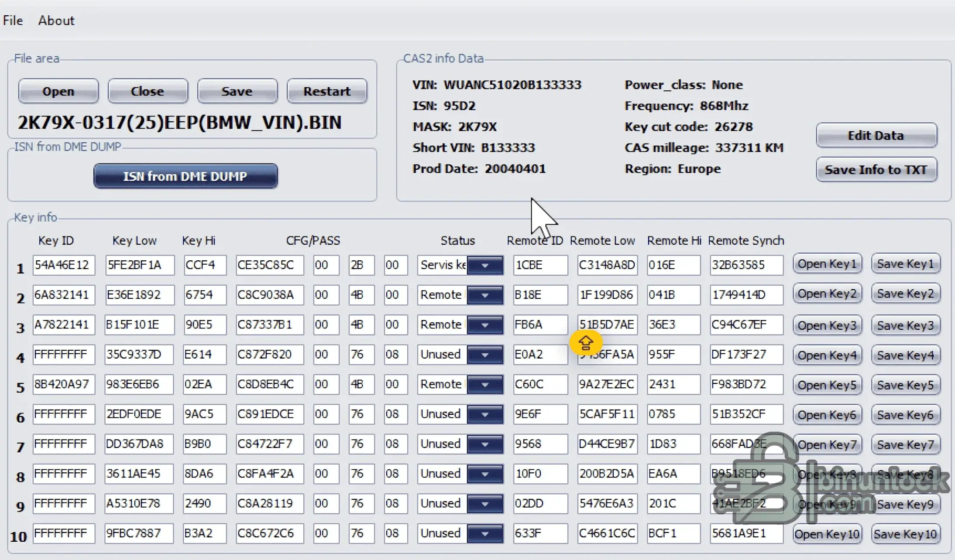
Task: Expand the Status dropdown for key 9
Action: point(485,503)
